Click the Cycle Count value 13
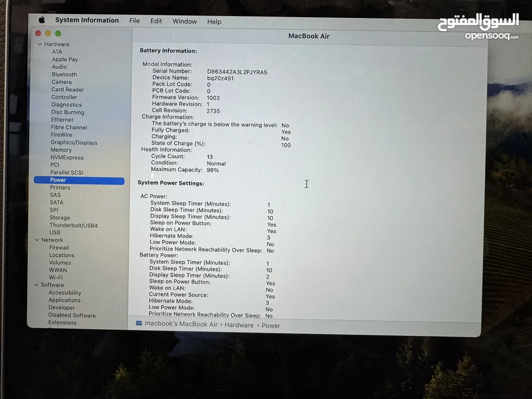The image size is (532, 399). tap(209, 157)
